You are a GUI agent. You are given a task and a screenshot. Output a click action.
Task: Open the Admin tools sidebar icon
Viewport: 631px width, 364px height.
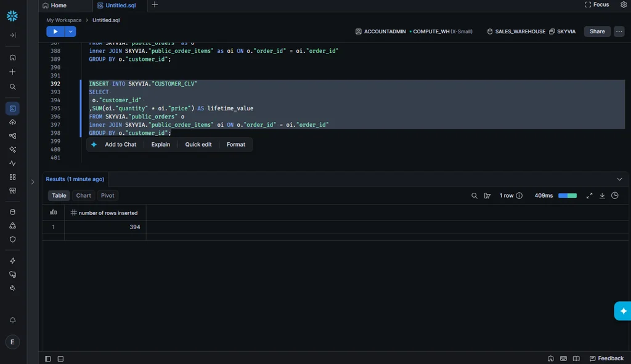pos(12,288)
